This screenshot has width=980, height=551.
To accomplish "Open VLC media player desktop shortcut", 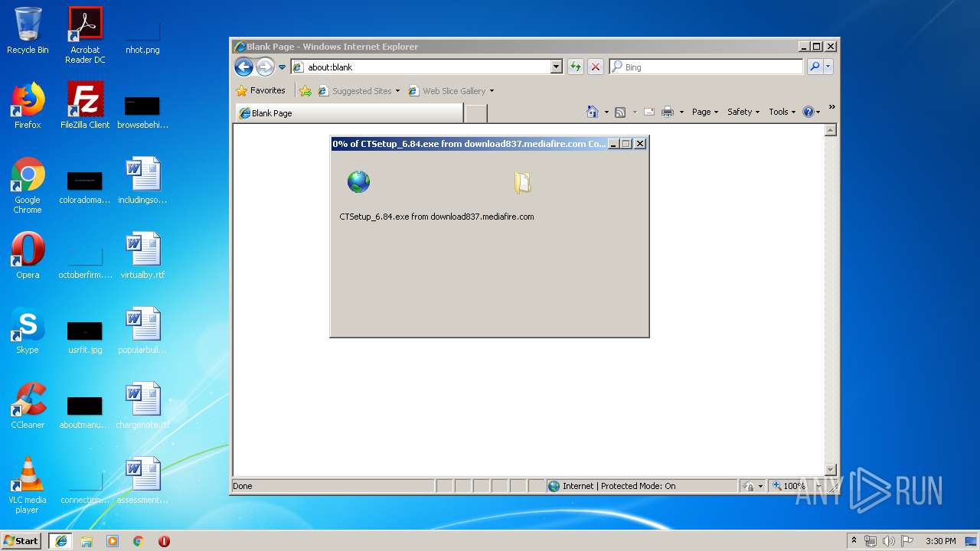I will (28, 485).
